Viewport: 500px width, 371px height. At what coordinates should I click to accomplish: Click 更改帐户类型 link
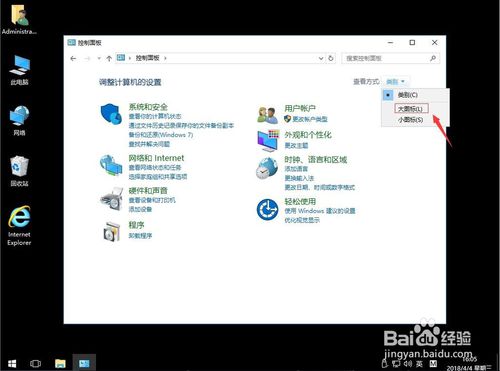coord(310,119)
